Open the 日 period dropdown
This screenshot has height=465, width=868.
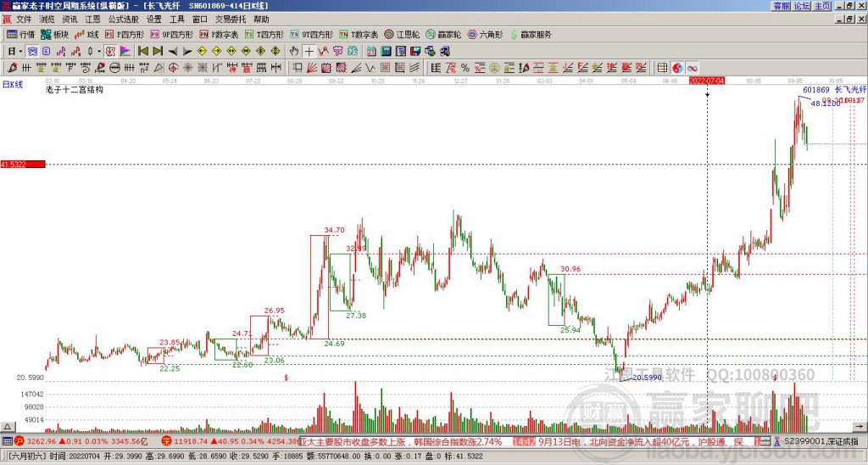click(14, 52)
